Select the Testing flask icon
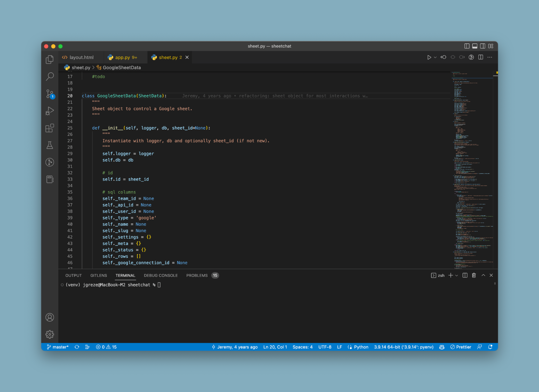Viewport: 539px width, 392px height. 50,145
